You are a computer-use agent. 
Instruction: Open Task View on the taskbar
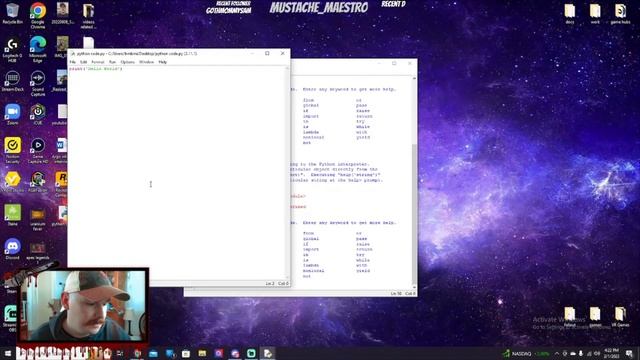(x=120, y=353)
